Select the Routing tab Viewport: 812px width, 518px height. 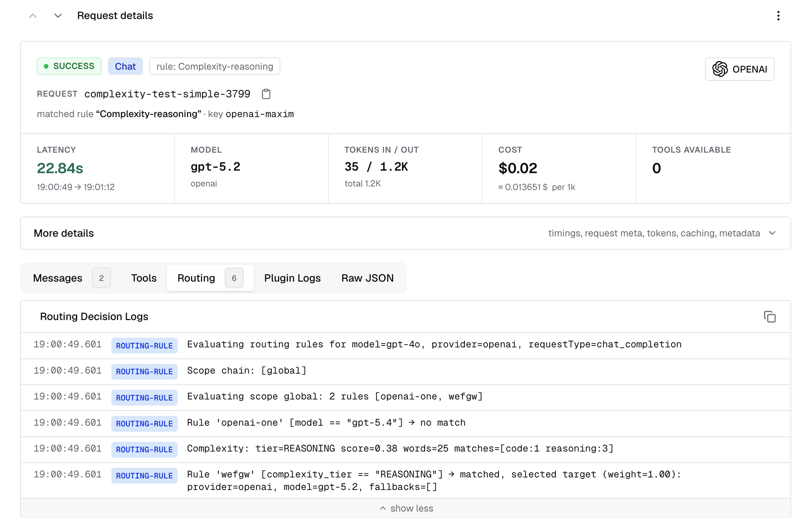210,278
